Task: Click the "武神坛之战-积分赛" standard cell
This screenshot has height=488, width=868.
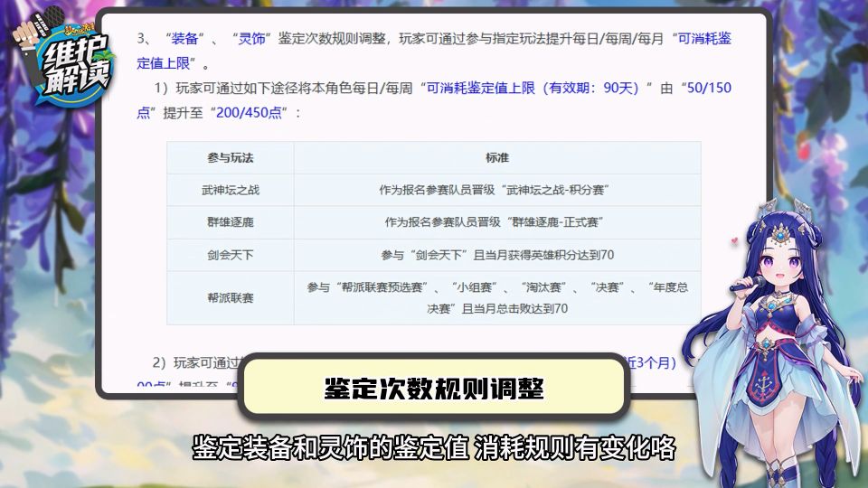Action: [x=497, y=190]
